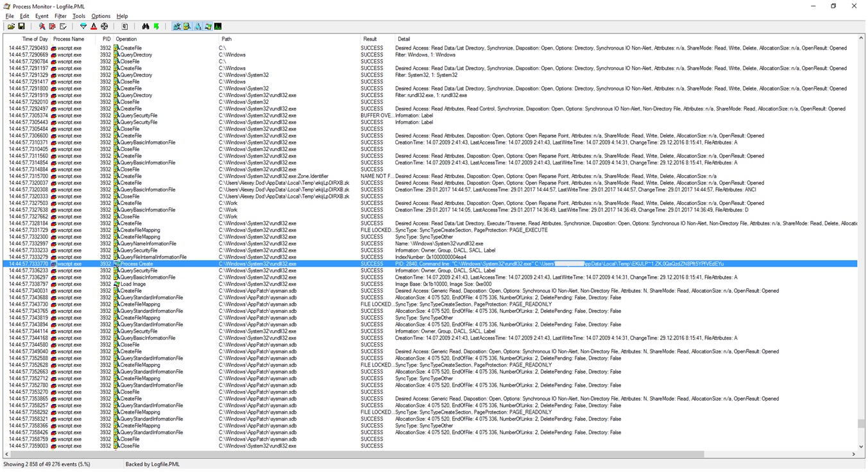Enable Show Profiling Events button

[218, 26]
